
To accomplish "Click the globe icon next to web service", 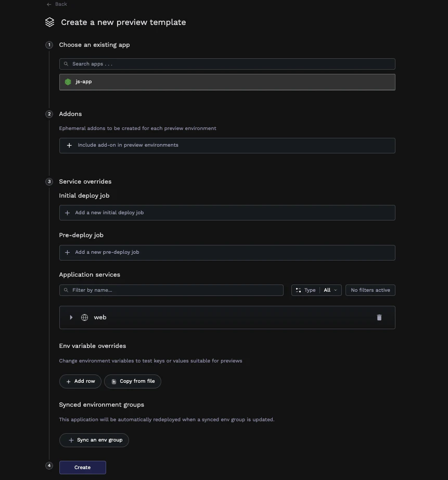I will point(84,317).
